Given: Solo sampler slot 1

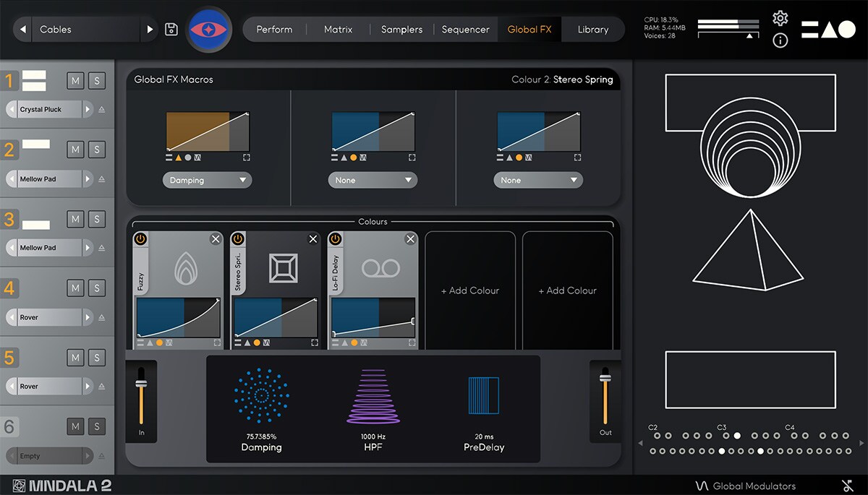Looking at the screenshot, I should [97, 80].
